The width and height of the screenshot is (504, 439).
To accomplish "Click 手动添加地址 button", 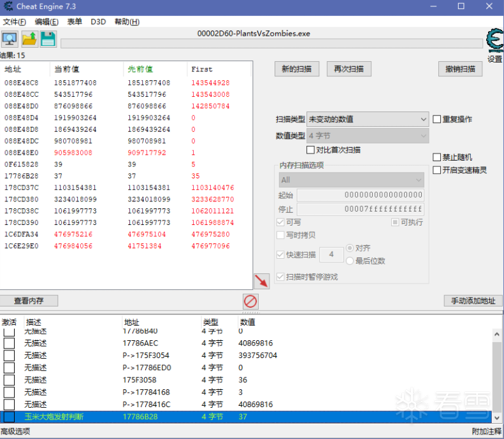I will 473,301.
